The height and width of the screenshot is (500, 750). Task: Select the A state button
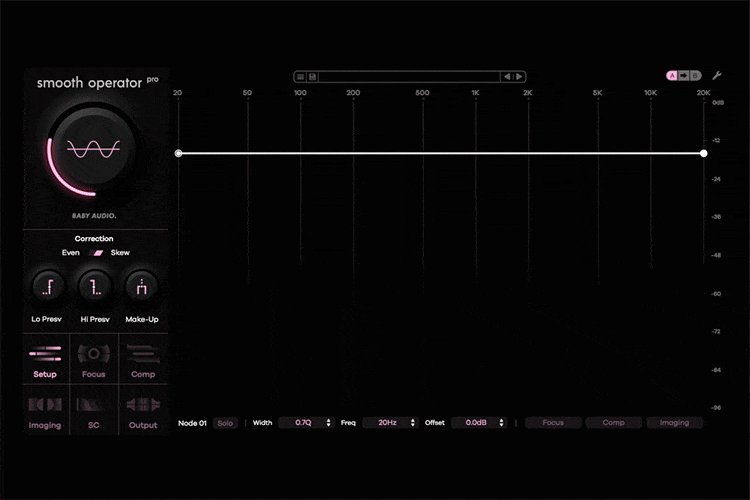pos(672,76)
